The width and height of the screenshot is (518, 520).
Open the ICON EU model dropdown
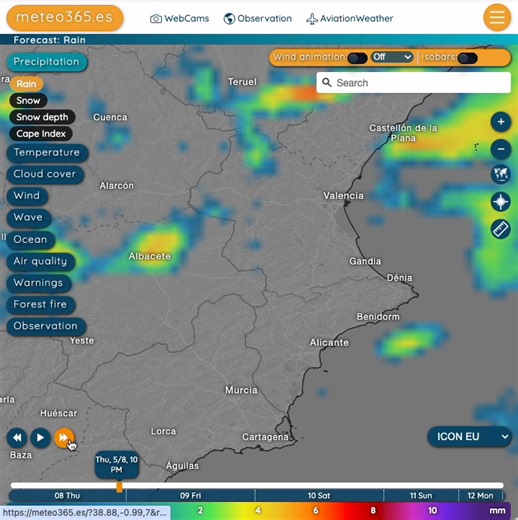tap(469, 436)
